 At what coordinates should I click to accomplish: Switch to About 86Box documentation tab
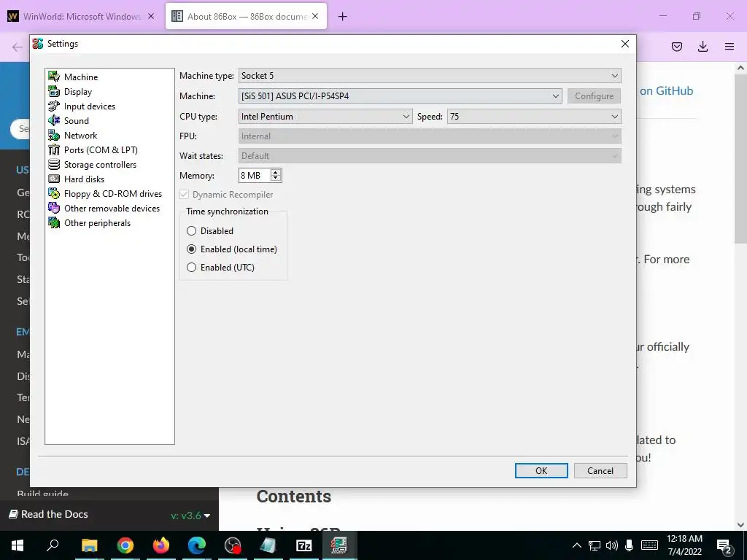point(247,16)
